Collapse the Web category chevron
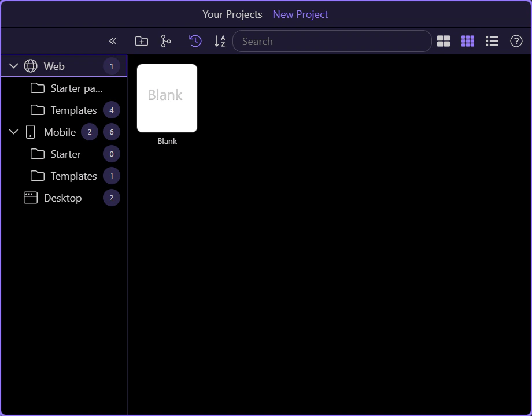The height and width of the screenshot is (416, 532). point(14,66)
